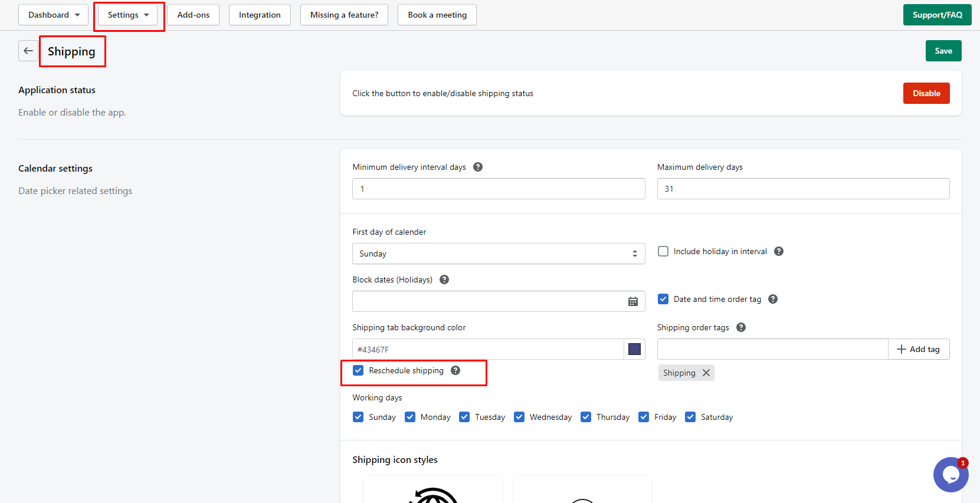Click Book a meeting
The image size is (980, 503).
click(x=437, y=15)
